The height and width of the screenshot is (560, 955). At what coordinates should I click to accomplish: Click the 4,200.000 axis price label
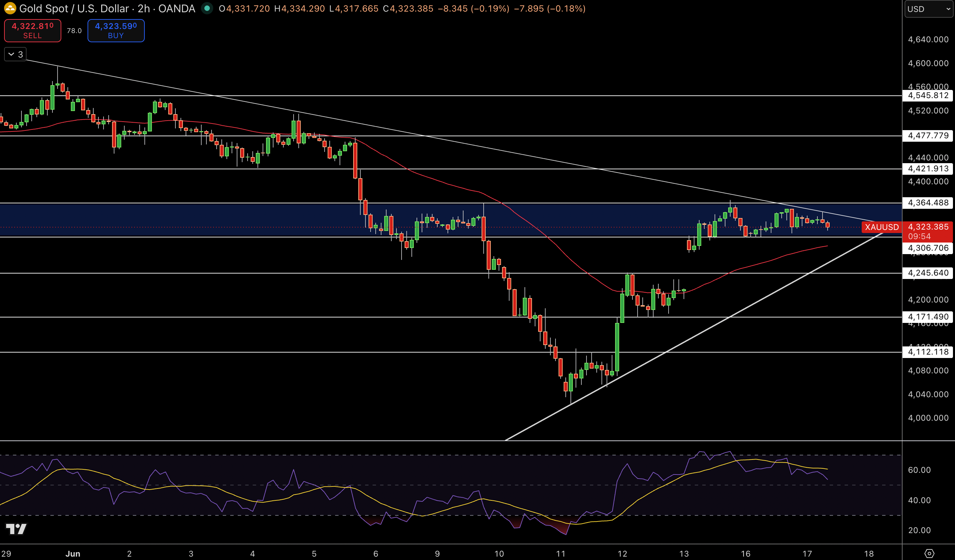coord(928,299)
